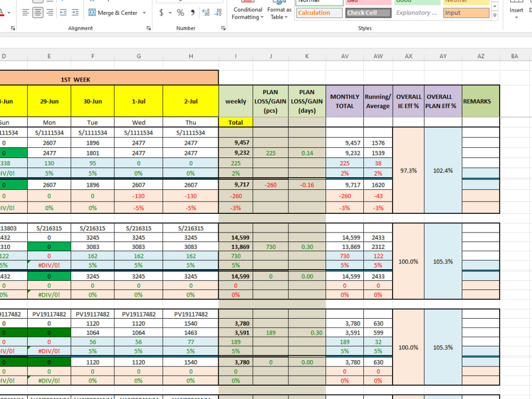Select column AZ header
The height and width of the screenshot is (399, 532).
481,56
